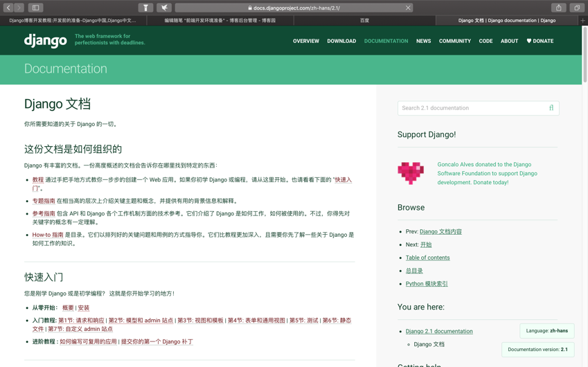Open 第7节: 自定义 admin 站点 link
The image size is (588, 367).
pos(80,329)
